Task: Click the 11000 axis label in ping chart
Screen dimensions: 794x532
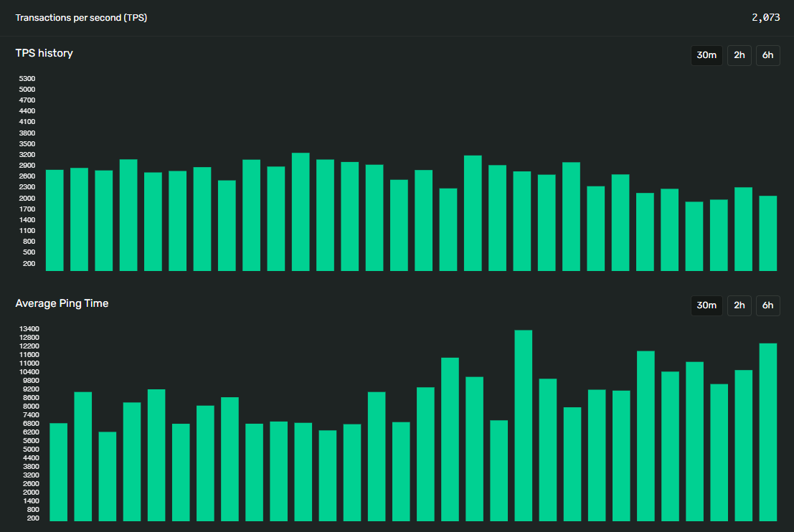Action: [x=29, y=364]
